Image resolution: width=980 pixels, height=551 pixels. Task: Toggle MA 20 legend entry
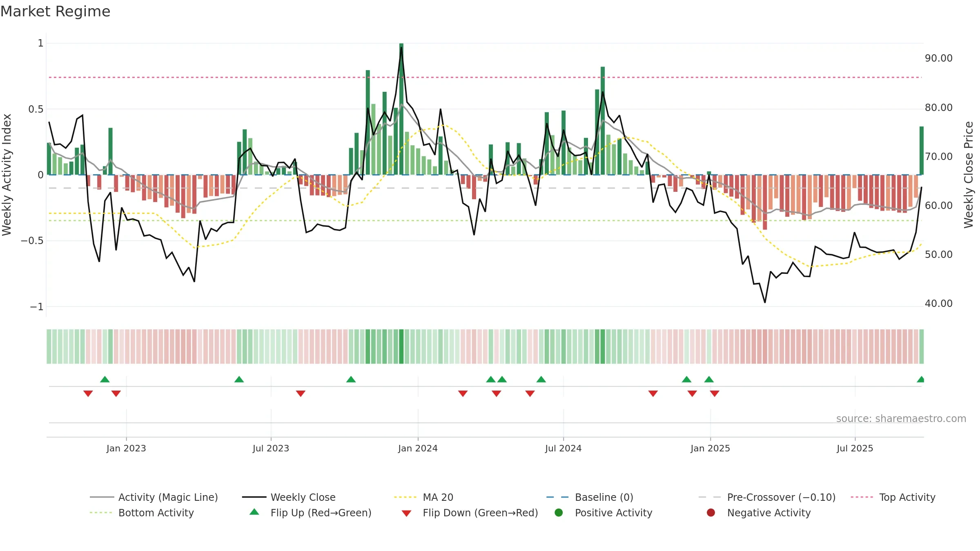tap(423, 497)
